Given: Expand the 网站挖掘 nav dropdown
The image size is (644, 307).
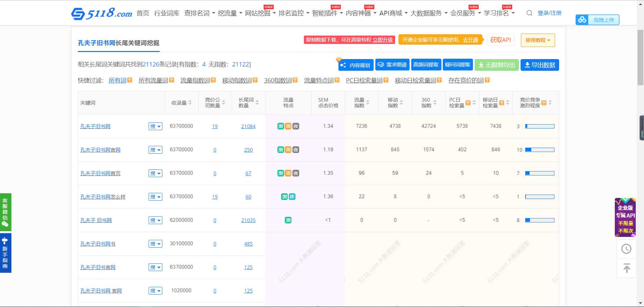Looking at the screenshot, I should pyautogui.click(x=260, y=13).
